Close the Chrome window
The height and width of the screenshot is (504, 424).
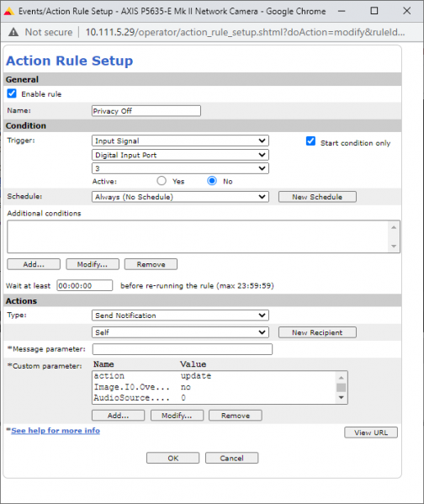point(407,11)
